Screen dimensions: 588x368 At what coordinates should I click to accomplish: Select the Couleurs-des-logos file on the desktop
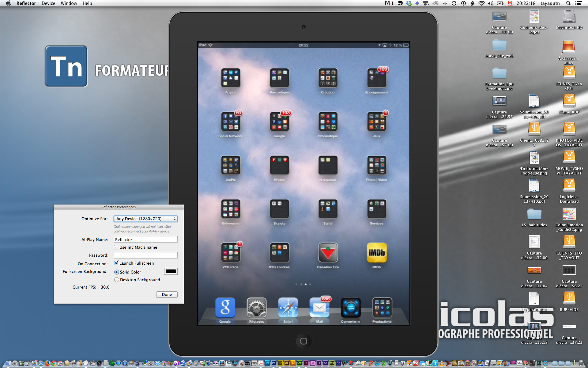[x=534, y=17]
